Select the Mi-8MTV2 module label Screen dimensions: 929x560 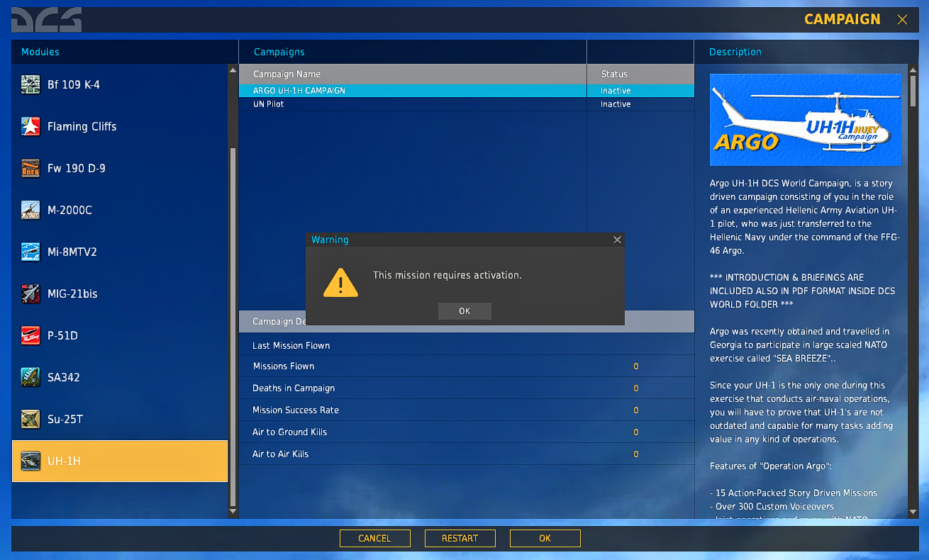coord(72,252)
